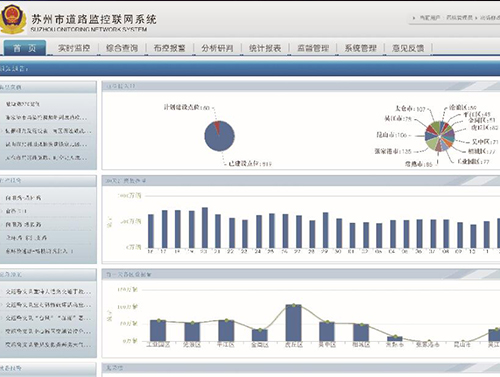Click the 平江区 bar in district chart
Screen dimensions: 500x377
226,331
